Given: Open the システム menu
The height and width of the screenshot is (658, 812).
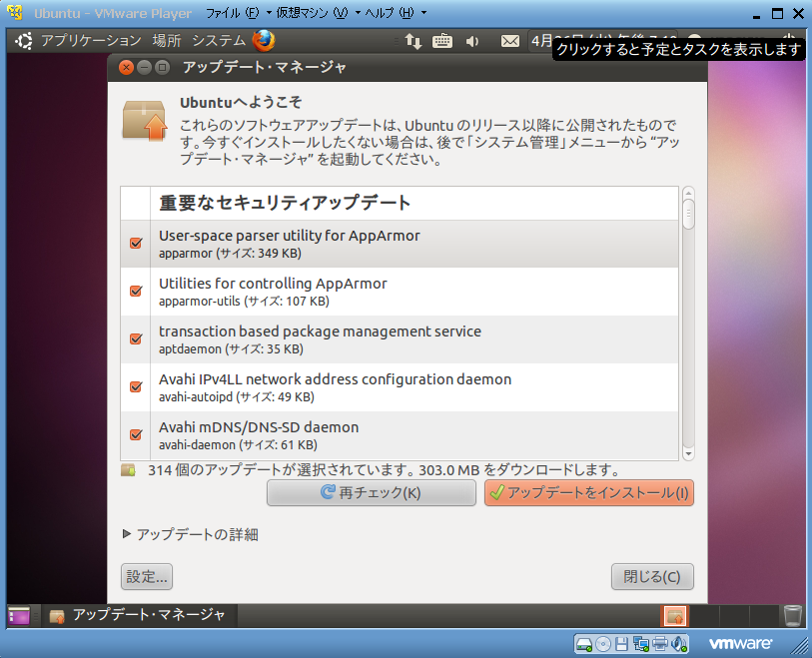Looking at the screenshot, I should click(x=219, y=40).
